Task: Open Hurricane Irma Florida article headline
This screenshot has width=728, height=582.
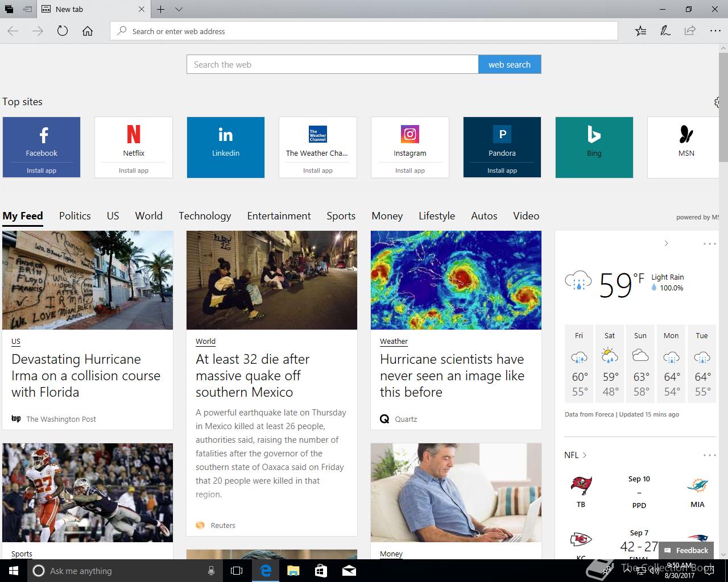Action: [x=86, y=376]
